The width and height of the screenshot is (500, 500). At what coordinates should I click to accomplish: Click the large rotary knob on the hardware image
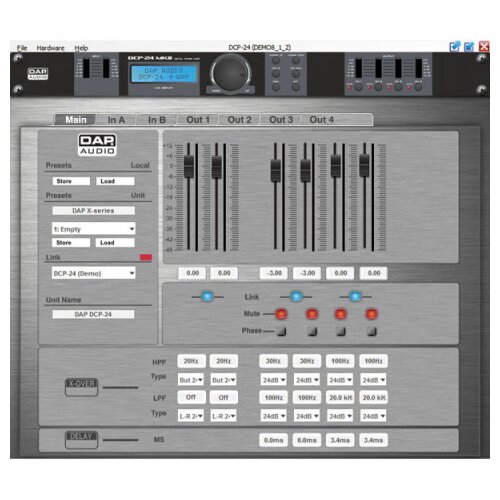click(x=231, y=74)
